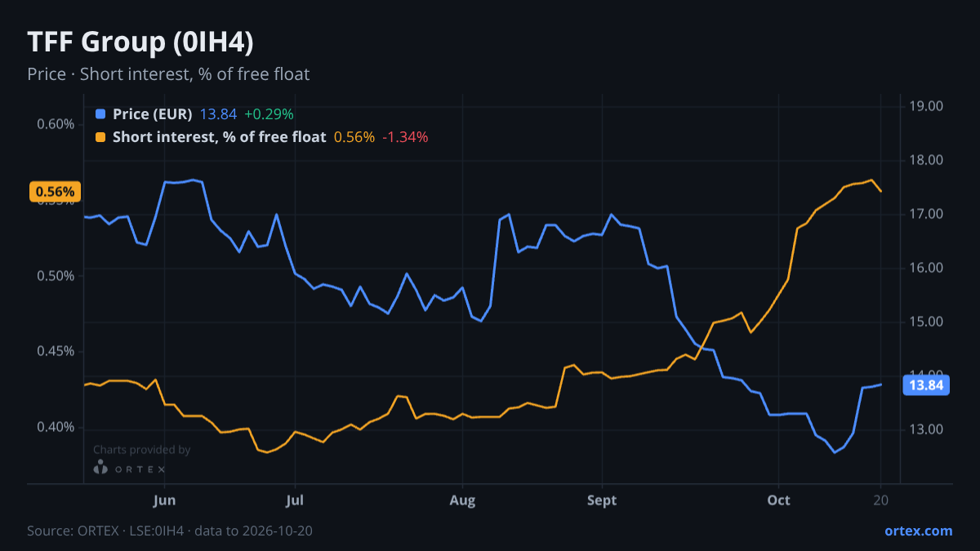
Task: Click the 13.00 right axis label
Action: tap(927, 429)
